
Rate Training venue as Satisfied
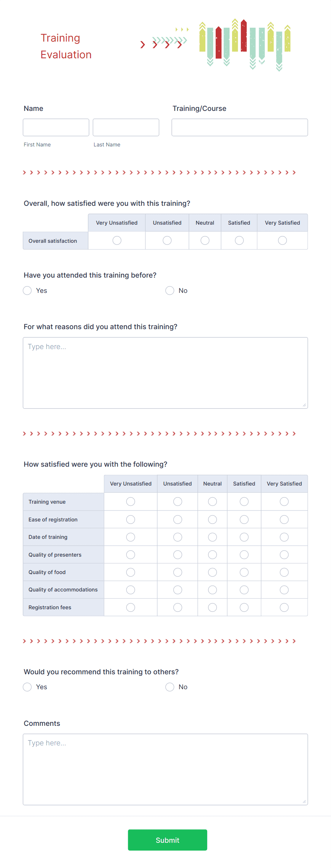[x=244, y=502]
